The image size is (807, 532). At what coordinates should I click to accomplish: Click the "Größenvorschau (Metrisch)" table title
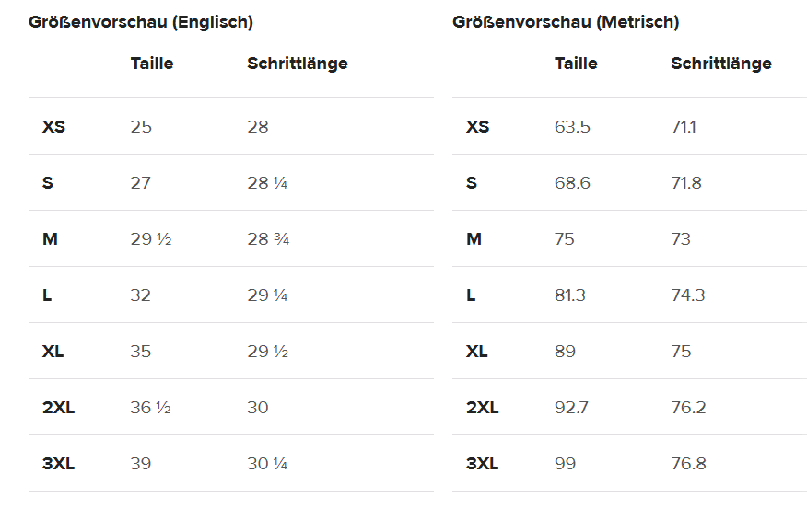click(x=566, y=22)
